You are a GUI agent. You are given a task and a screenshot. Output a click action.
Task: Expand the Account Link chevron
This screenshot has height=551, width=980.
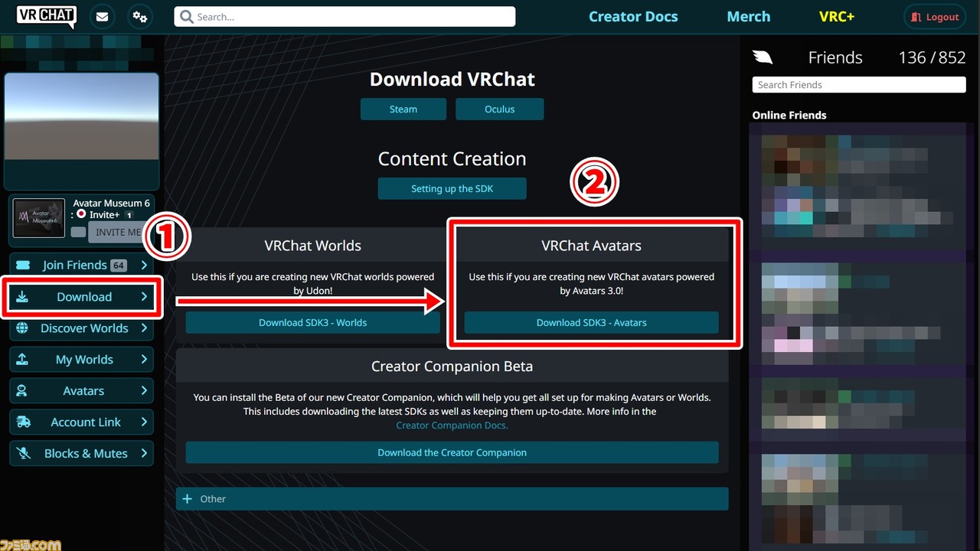[144, 422]
